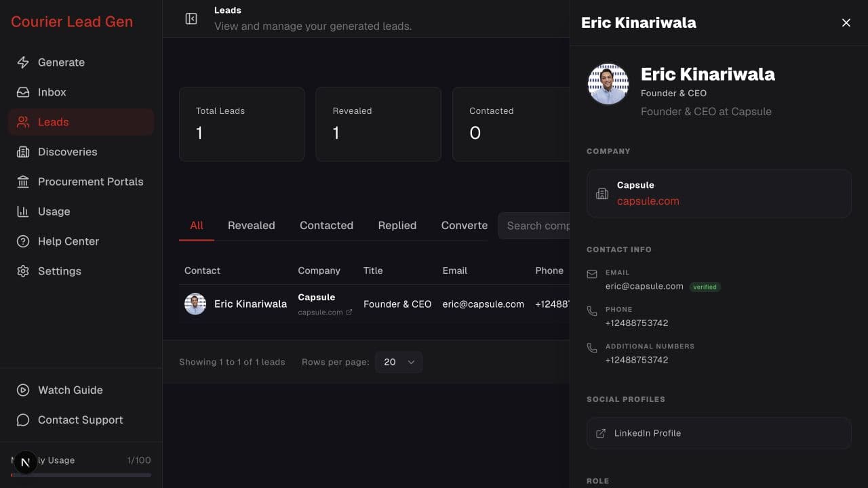Focus the Search company input field
The width and height of the screenshot is (868, 488).
point(534,226)
